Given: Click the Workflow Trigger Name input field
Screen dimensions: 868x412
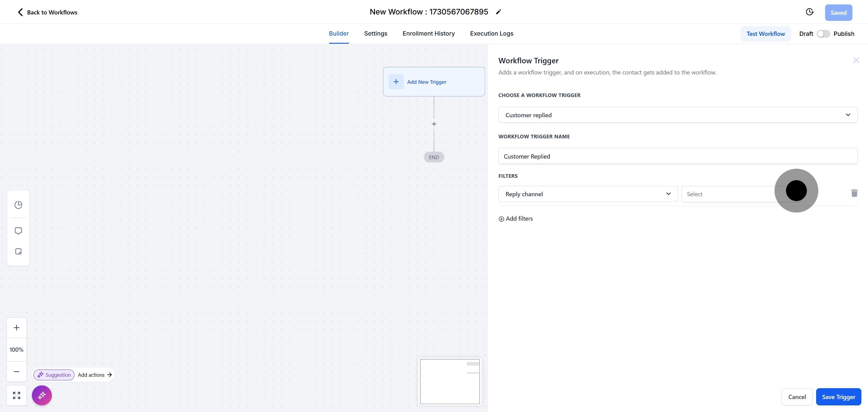Looking at the screenshot, I should tap(678, 156).
